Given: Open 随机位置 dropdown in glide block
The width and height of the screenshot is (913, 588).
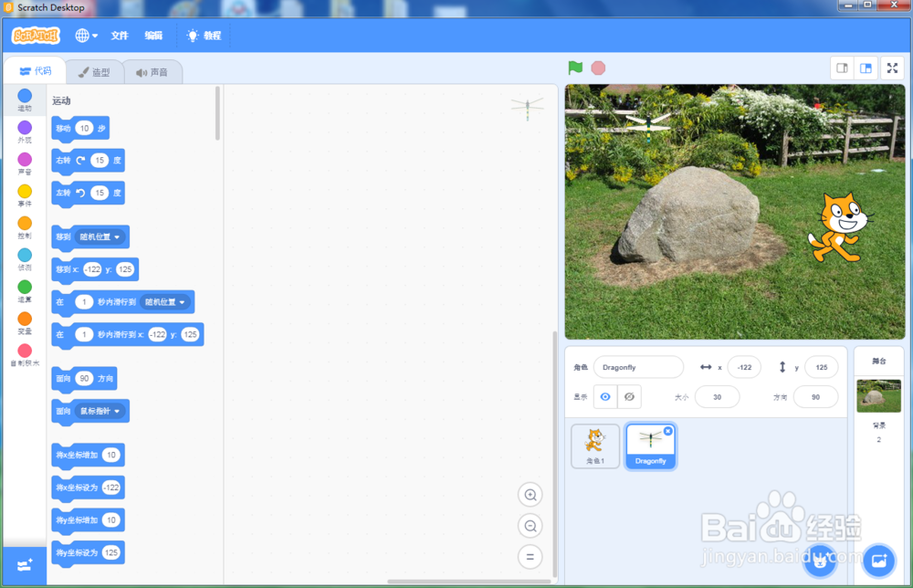Looking at the screenshot, I should (164, 302).
